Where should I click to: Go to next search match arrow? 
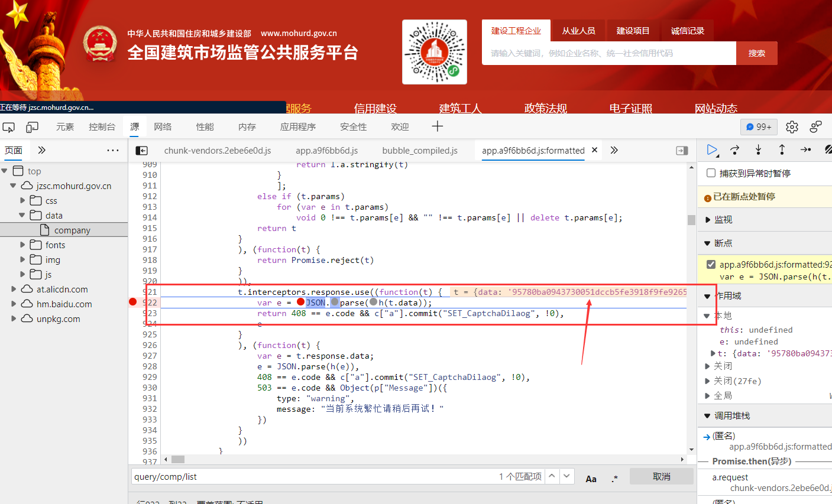[x=566, y=476]
